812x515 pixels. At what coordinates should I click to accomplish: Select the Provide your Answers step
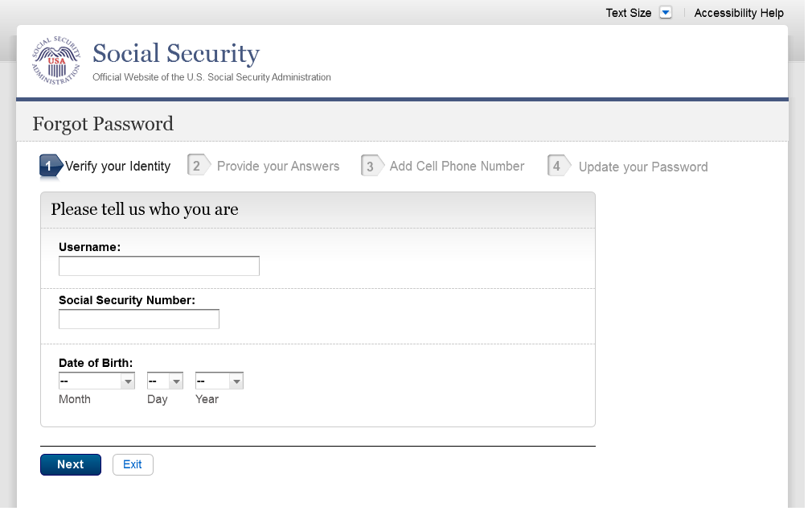pos(278,167)
